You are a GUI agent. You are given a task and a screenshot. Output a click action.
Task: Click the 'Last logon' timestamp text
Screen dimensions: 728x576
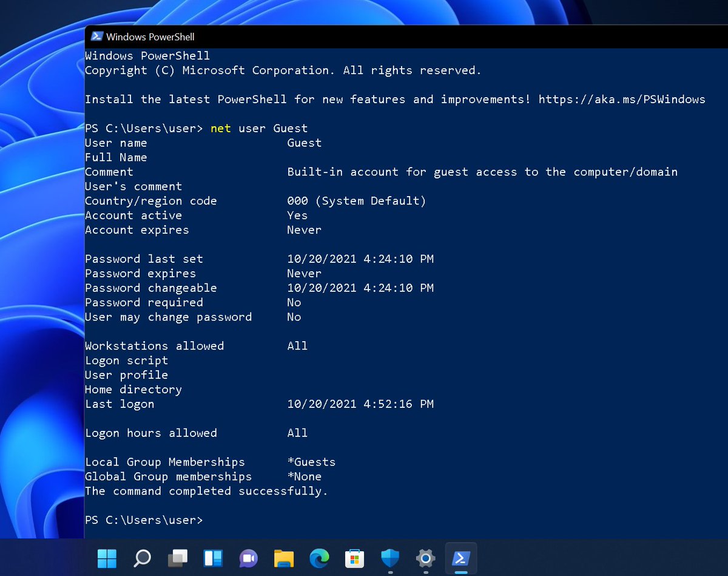[360, 404]
